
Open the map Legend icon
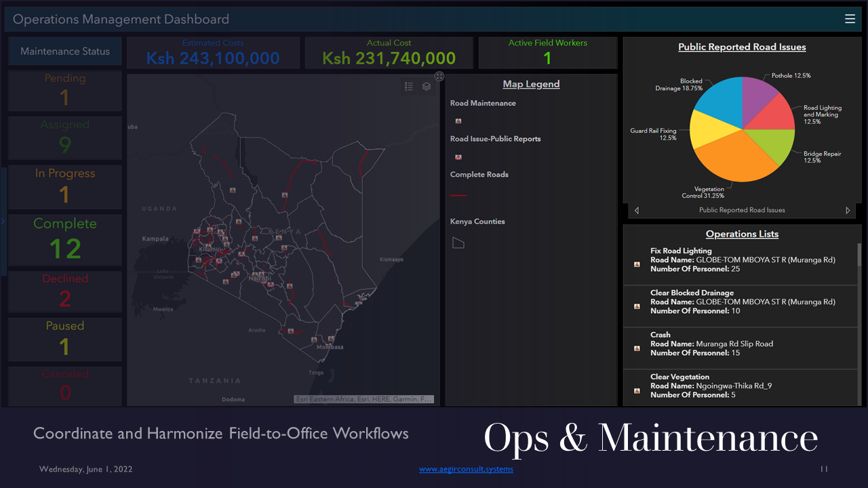(x=408, y=87)
